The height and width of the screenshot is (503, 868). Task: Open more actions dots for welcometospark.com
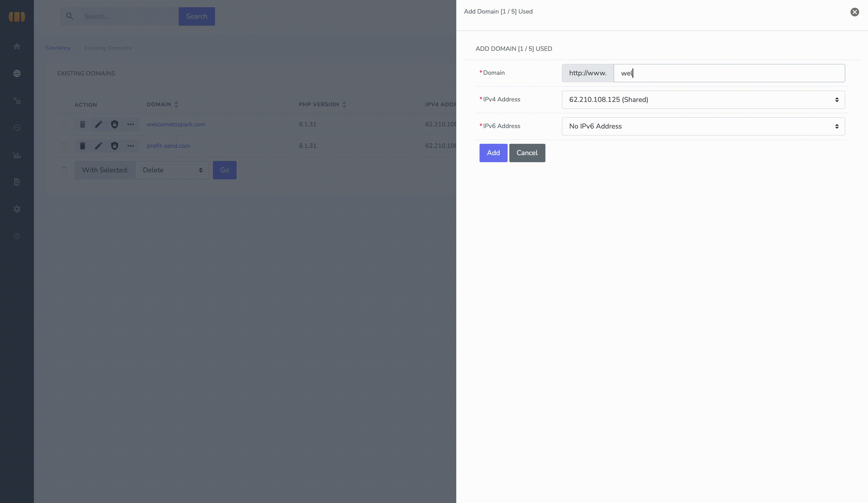point(131,124)
